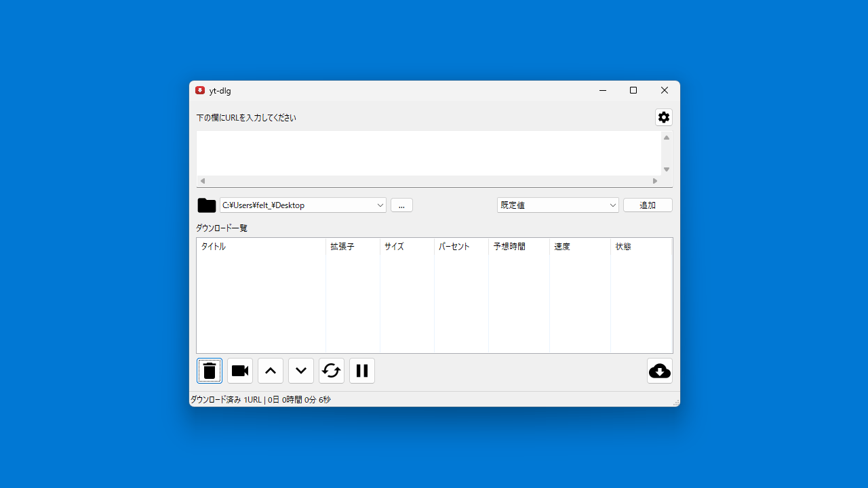The width and height of the screenshot is (868, 488).
Task: Close the yt-dlg window
Action: (665, 90)
